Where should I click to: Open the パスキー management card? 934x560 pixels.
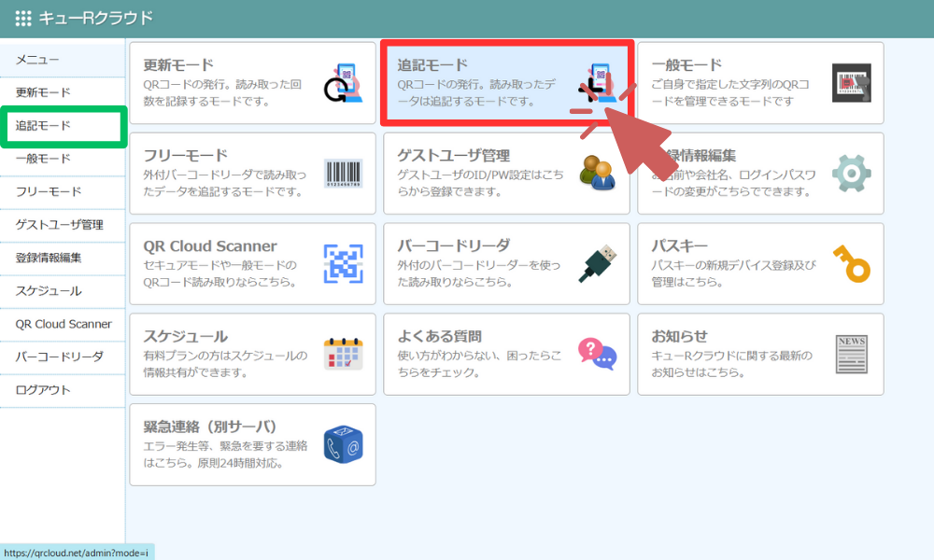tap(760, 264)
